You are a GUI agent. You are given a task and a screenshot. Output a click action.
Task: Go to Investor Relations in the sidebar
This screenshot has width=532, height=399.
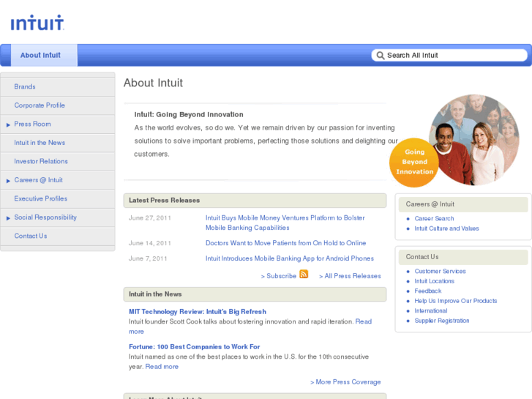pos(41,161)
